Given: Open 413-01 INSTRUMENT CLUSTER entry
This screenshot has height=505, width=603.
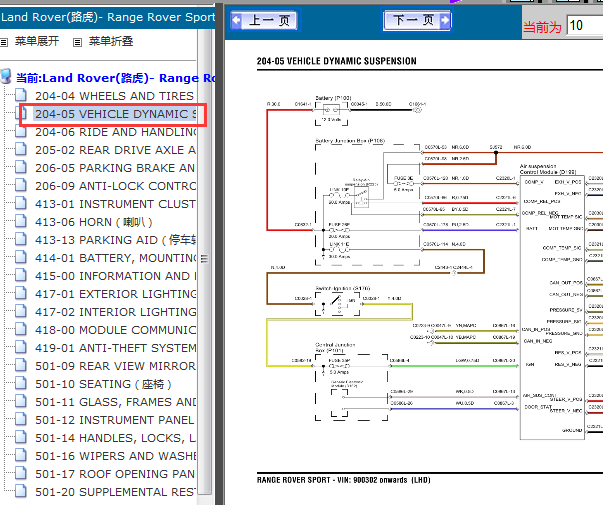Looking at the screenshot, I should coord(115,204).
